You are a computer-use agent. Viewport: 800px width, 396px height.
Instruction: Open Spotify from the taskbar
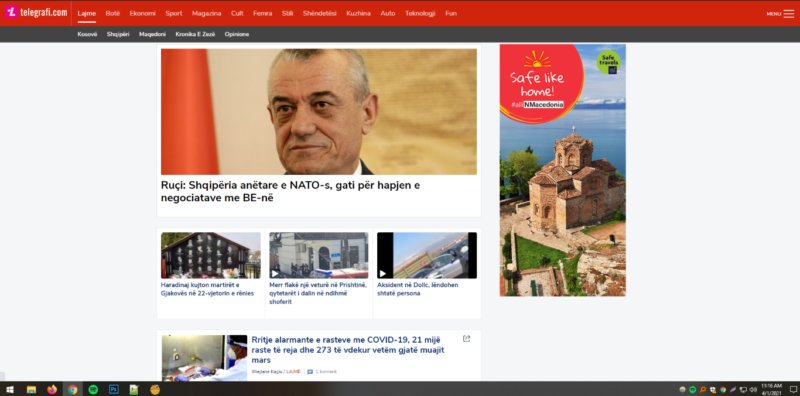click(93, 389)
